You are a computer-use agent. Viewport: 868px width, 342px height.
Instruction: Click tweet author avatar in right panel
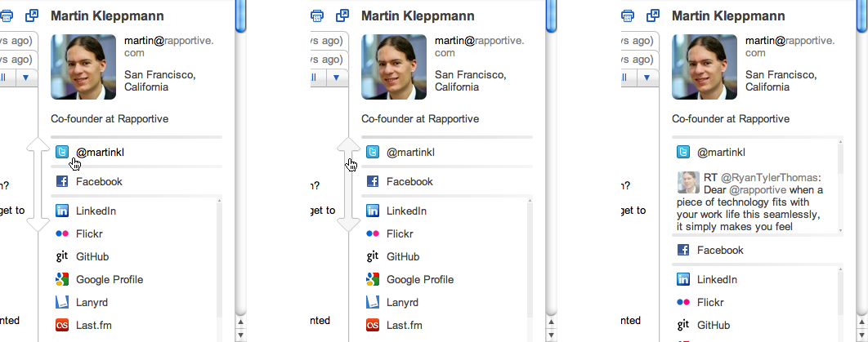click(689, 182)
